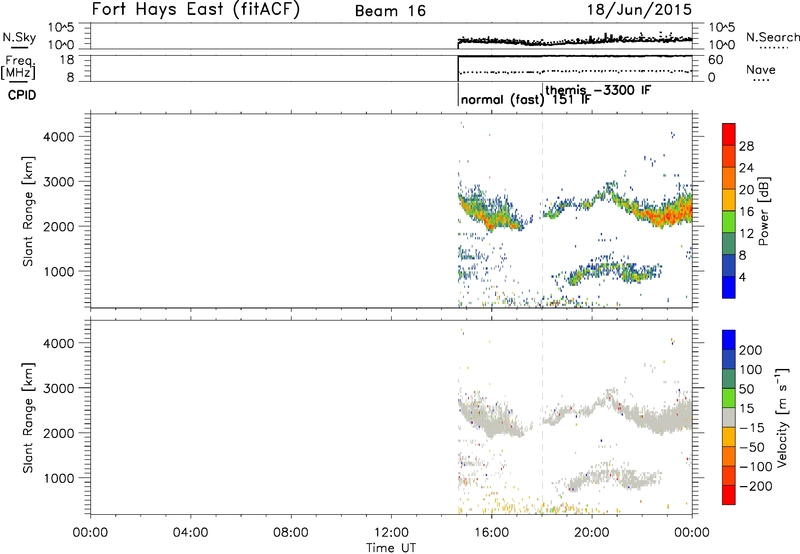Pick the blue top segment of Velocity color bar

pyautogui.click(x=729, y=340)
